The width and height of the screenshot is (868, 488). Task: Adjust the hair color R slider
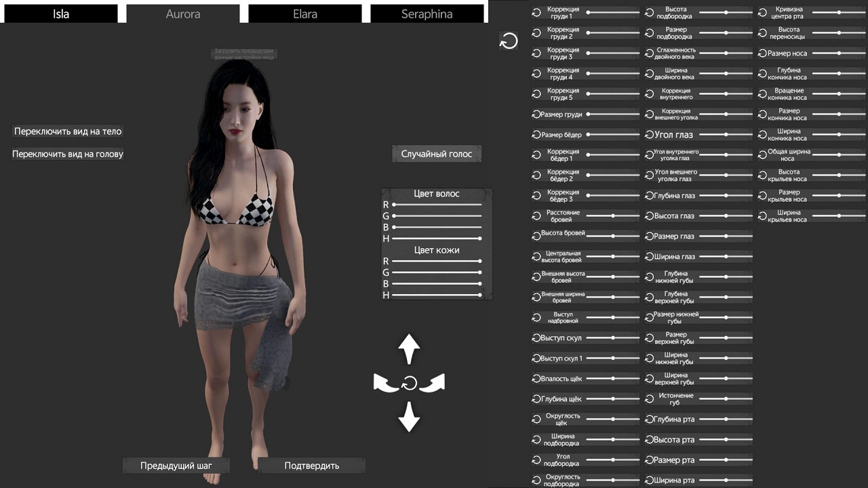tap(437, 204)
